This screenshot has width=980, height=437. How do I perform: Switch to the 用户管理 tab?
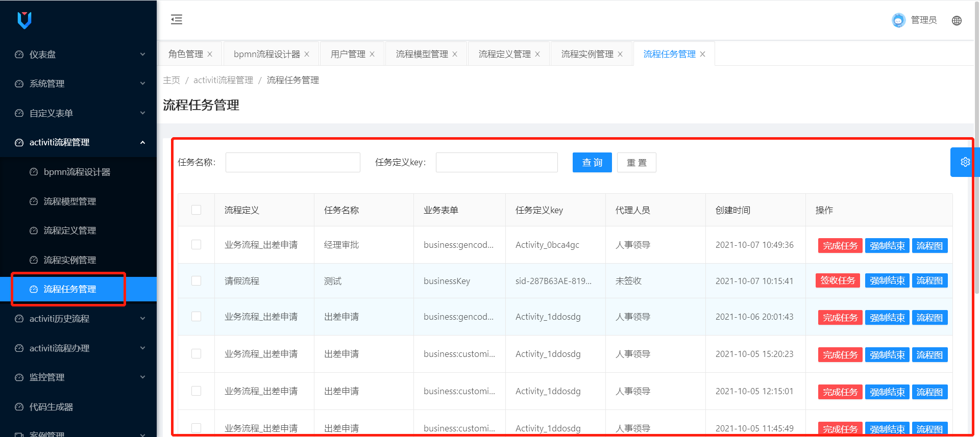(348, 54)
